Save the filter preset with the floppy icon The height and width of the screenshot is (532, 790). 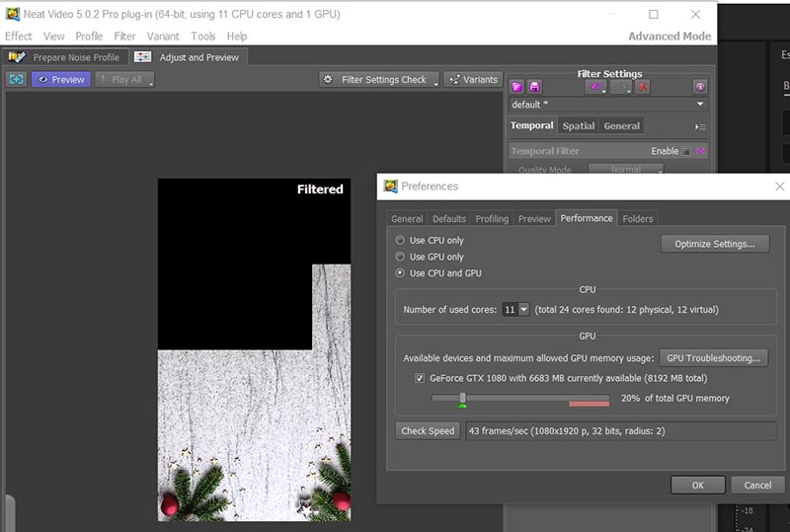(534, 87)
